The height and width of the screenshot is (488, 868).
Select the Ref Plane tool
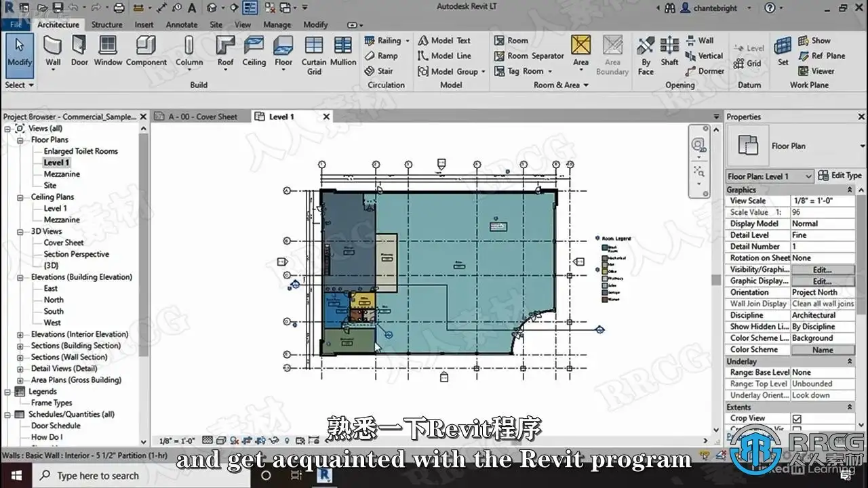(822, 56)
